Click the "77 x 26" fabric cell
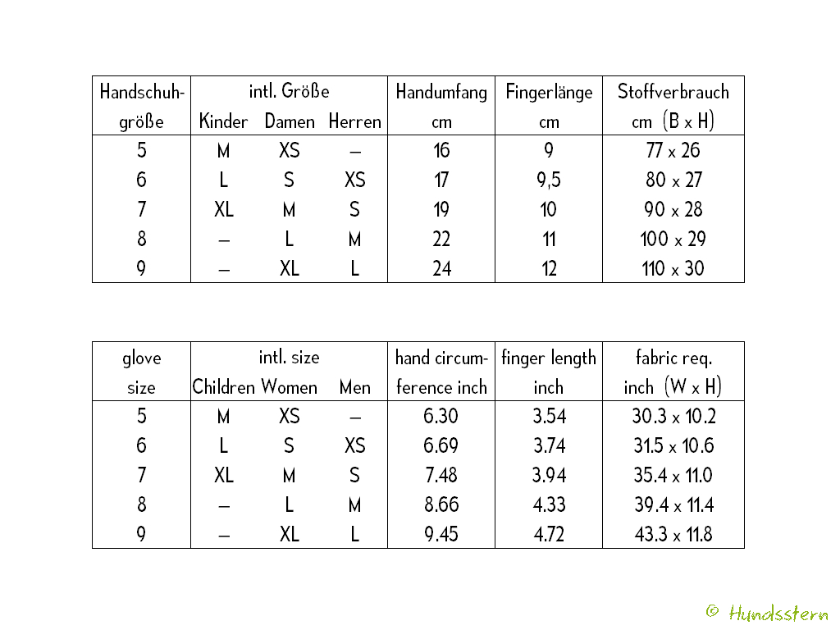 click(x=673, y=151)
